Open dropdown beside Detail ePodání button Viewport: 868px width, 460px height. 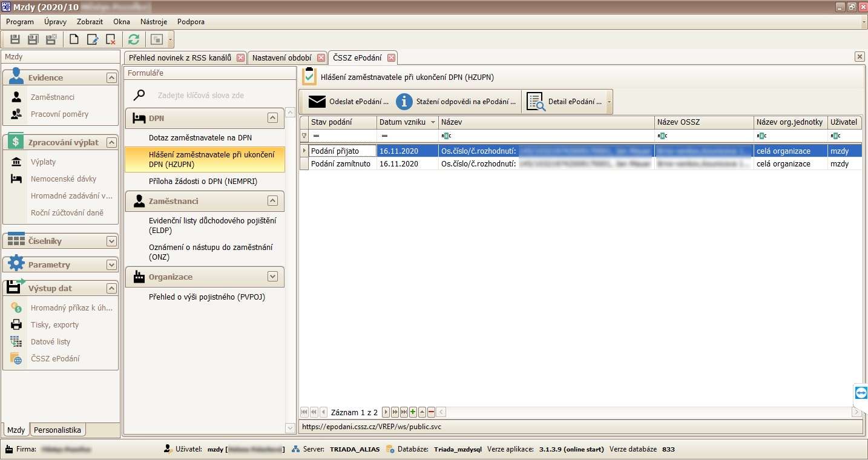(609, 102)
